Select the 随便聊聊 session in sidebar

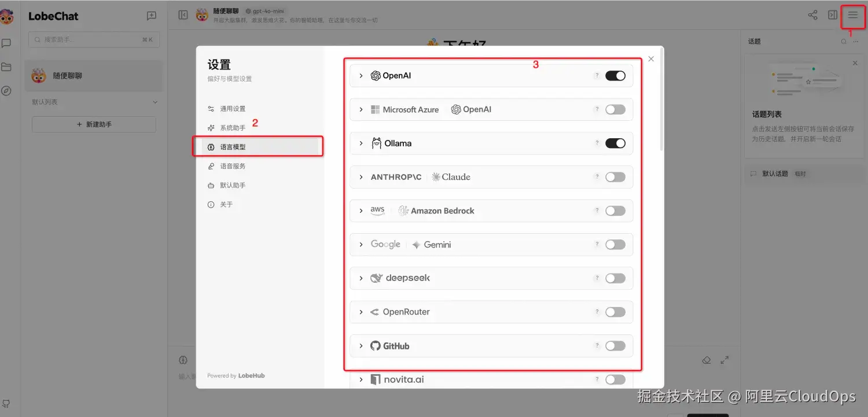(x=94, y=76)
